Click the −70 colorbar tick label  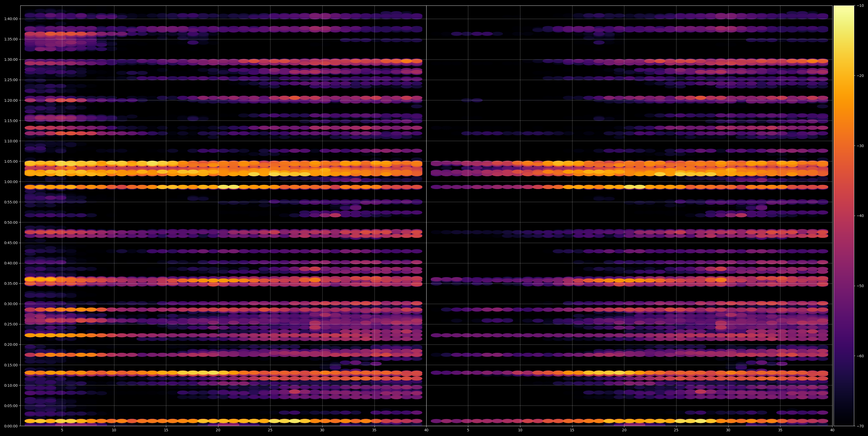pyautogui.click(x=860, y=426)
